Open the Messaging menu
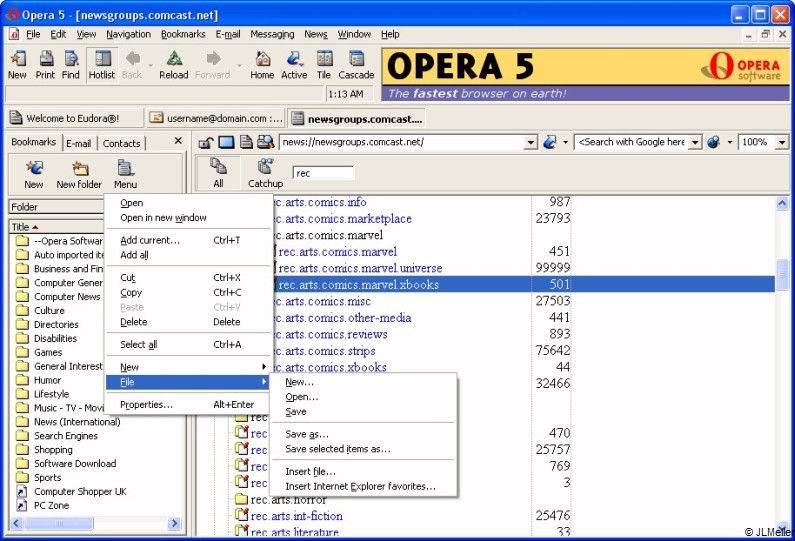Viewport: 795px width, 541px height. click(x=272, y=34)
